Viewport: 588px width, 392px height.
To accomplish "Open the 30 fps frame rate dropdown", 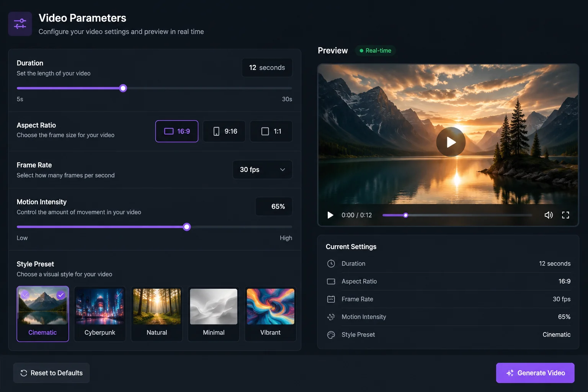I will click(x=263, y=170).
